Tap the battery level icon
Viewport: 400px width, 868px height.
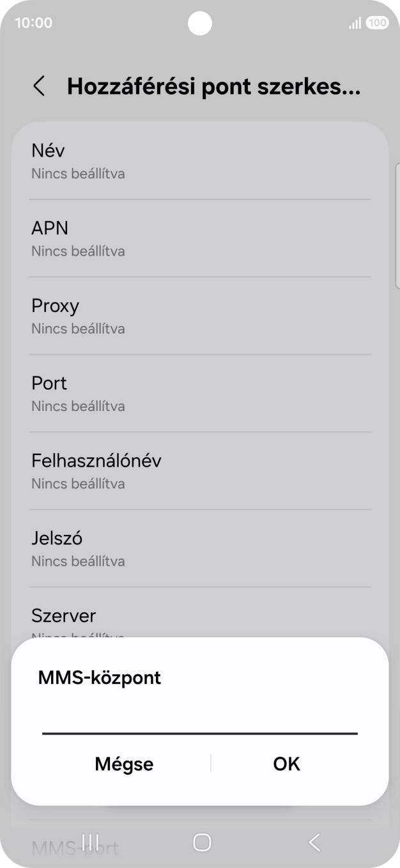pos(376,22)
